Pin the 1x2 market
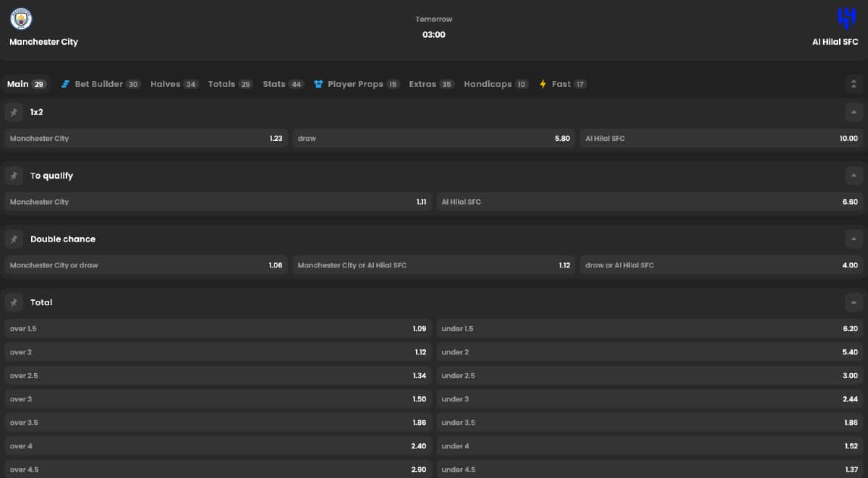 tap(14, 112)
